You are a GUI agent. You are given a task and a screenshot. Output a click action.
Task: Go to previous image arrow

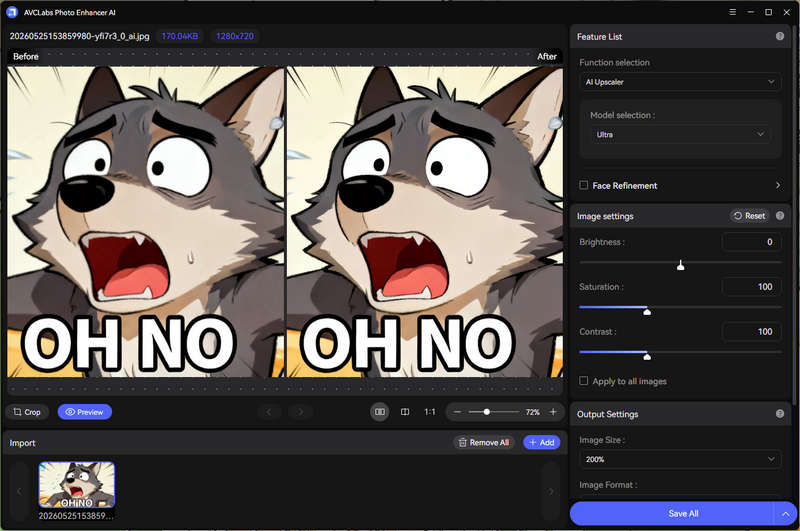(x=269, y=412)
